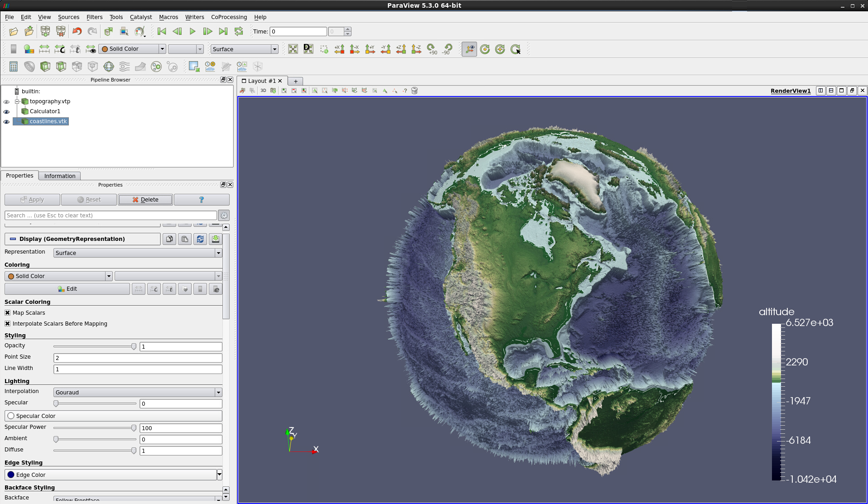The image size is (868, 504).
Task: Switch to the Information tab
Action: pos(60,176)
